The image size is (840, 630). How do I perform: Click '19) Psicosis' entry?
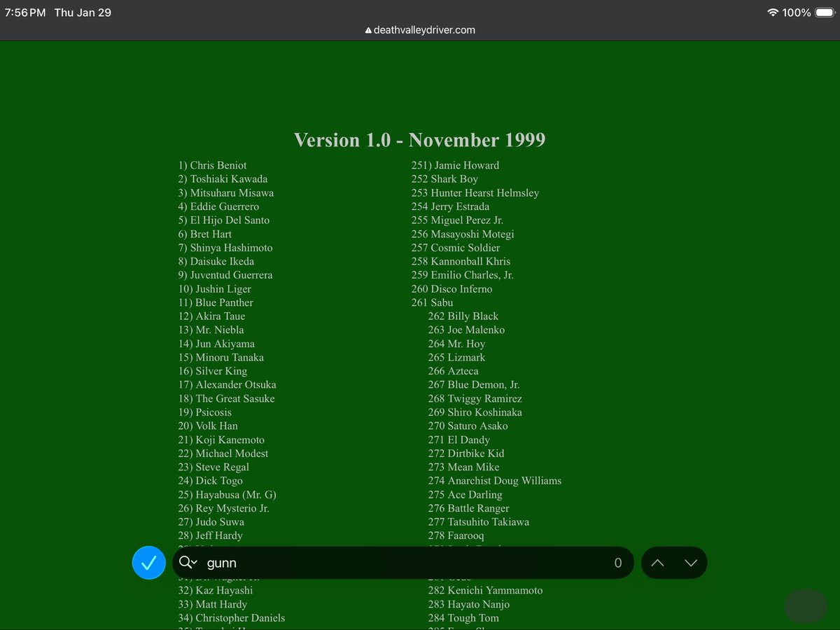coord(204,412)
